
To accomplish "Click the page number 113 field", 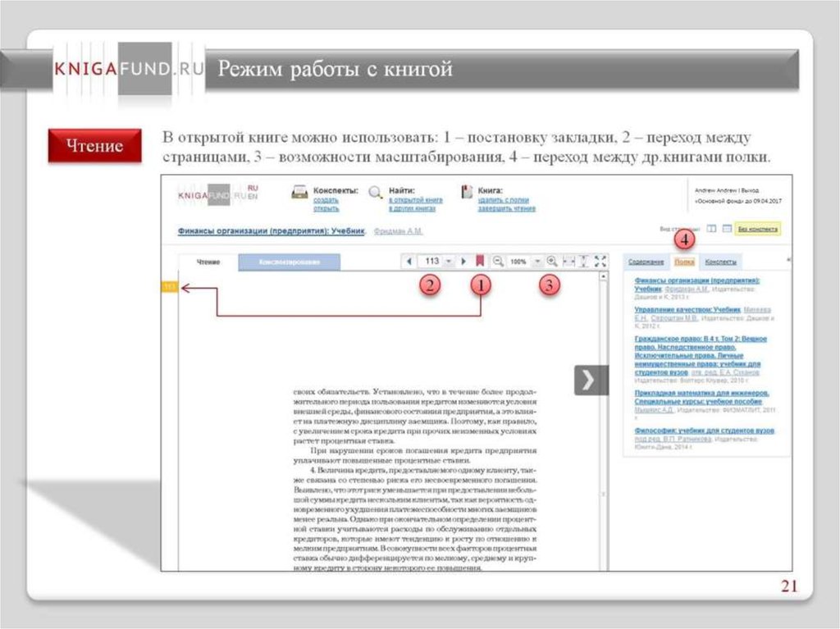I will (x=431, y=262).
